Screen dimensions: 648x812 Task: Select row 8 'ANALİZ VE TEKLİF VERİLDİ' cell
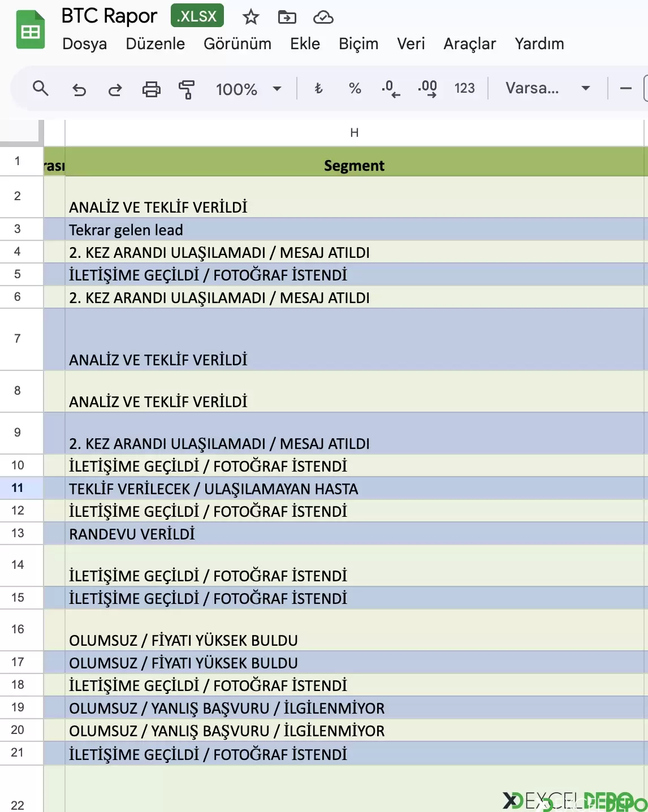(355, 391)
